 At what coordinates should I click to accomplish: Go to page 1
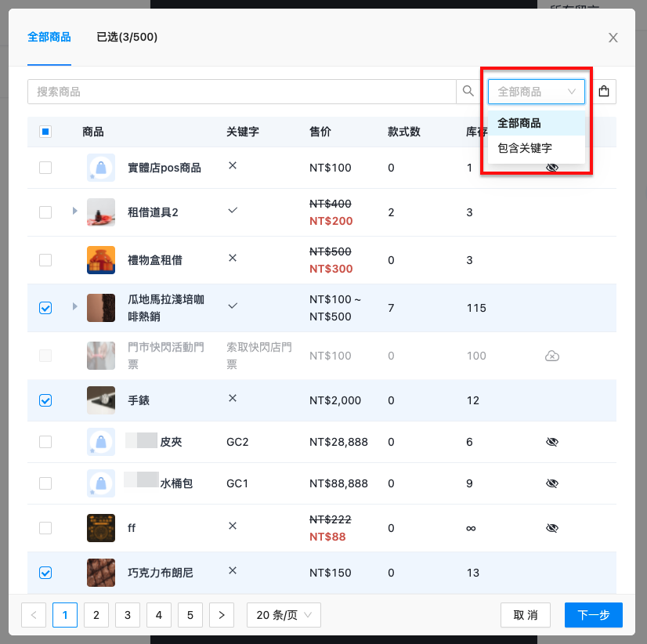tap(65, 615)
